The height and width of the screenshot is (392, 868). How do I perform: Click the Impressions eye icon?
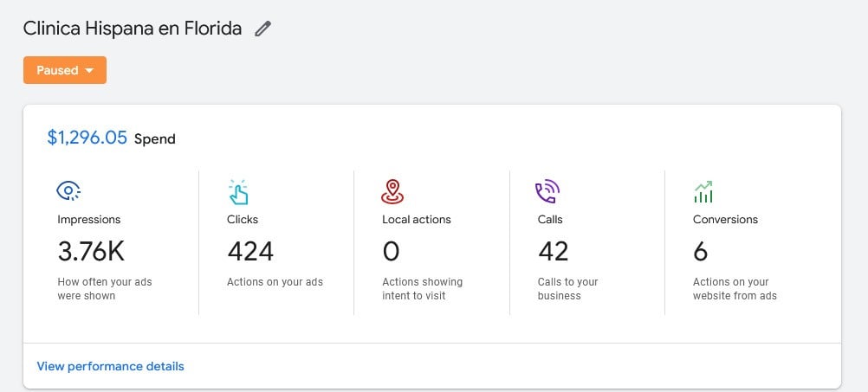68,191
